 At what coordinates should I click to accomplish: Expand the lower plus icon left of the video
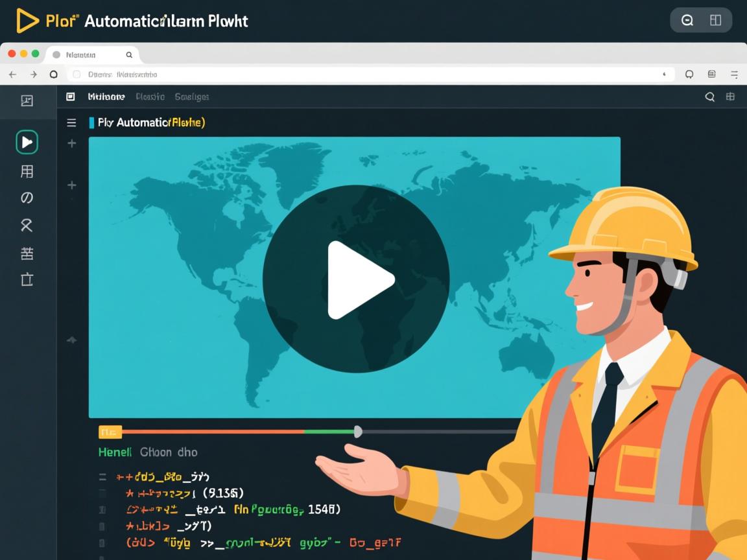[x=72, y=185]
